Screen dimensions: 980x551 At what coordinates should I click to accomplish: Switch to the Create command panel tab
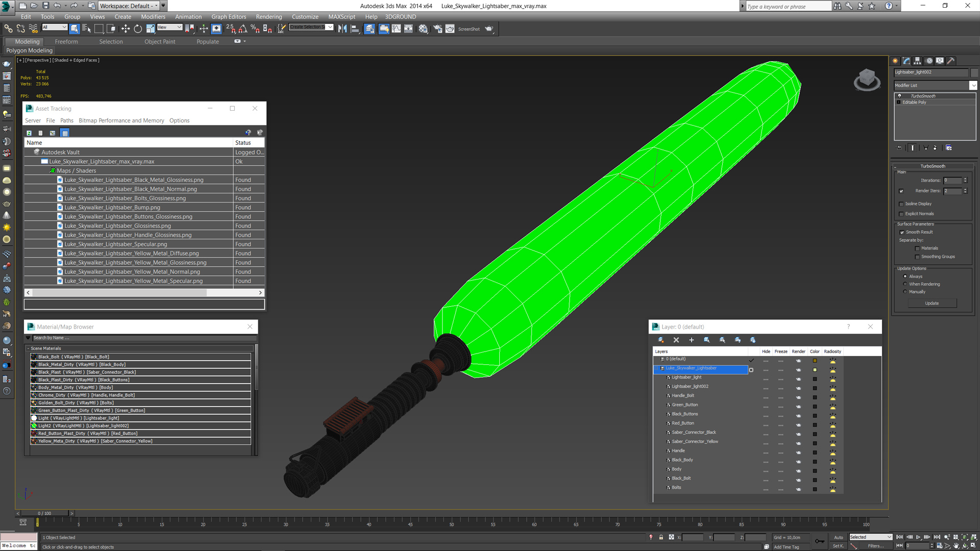tap(895, 61)
